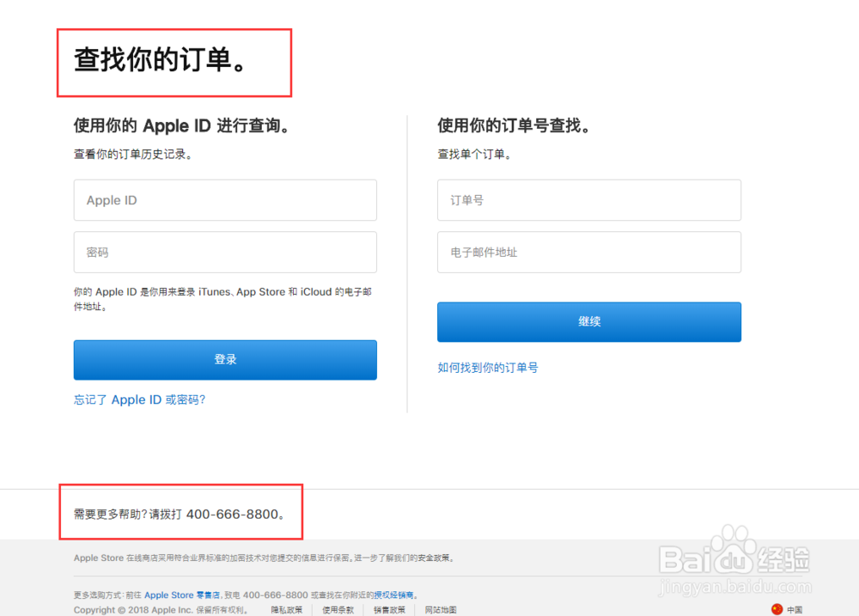Open the 隐私政策 footer link

point(287,609)
